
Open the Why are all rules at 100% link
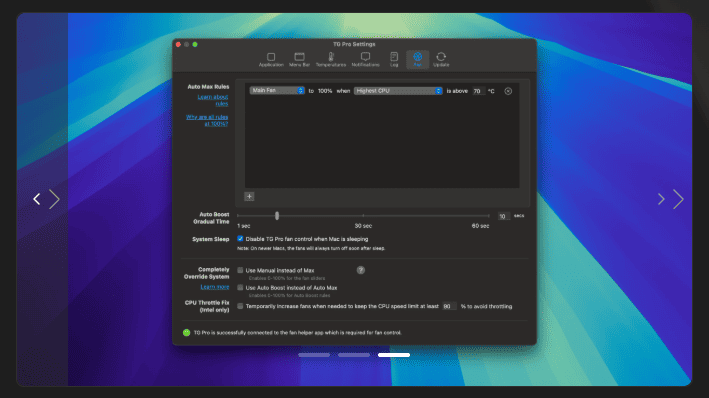point(207,120)
